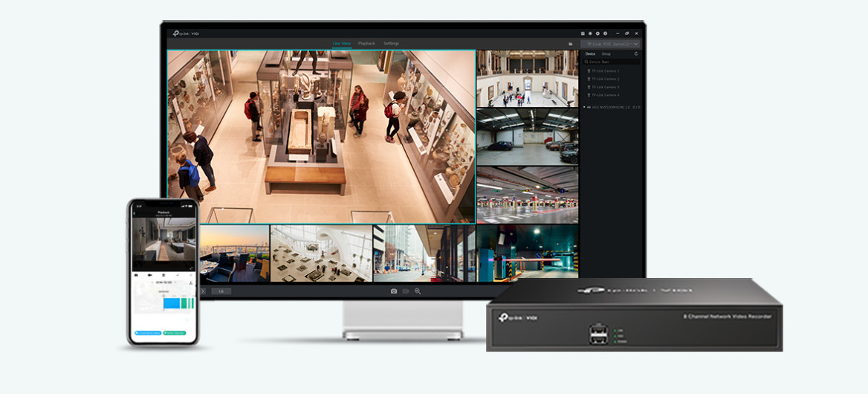868x394 pixels.
Task: Select the city street camera feed
Action: [x=424, y=253]
